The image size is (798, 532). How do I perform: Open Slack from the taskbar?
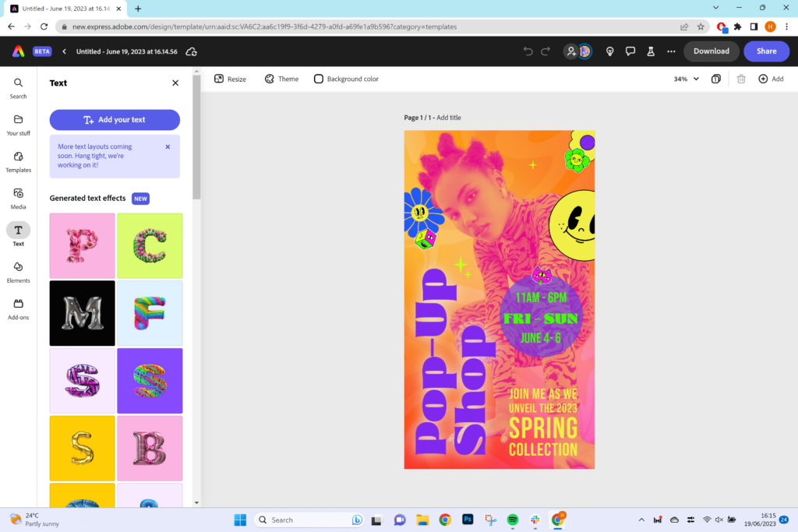point(535,520)
